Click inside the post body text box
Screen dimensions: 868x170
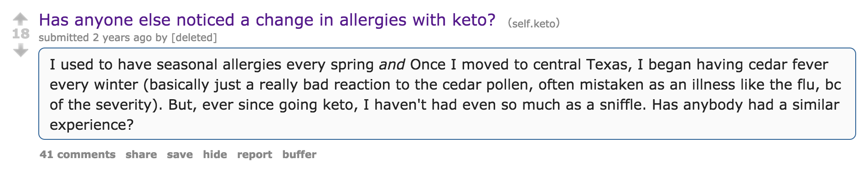point(447,94)
